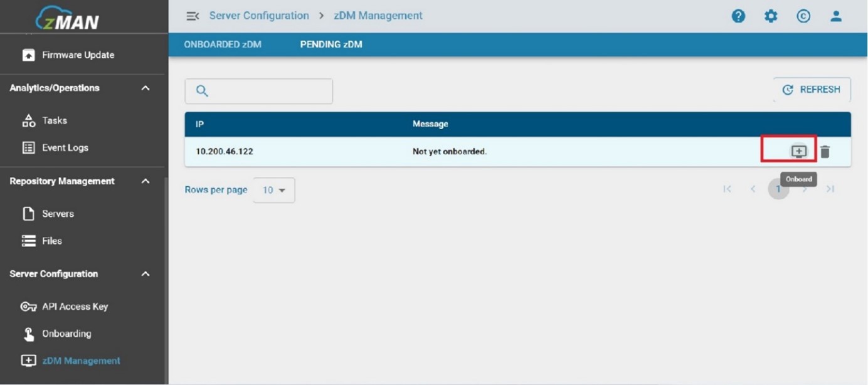Click the zDM Management monitor icon
Screen dimensions: 868x385
pyautogui.click(x=28, y=361)
